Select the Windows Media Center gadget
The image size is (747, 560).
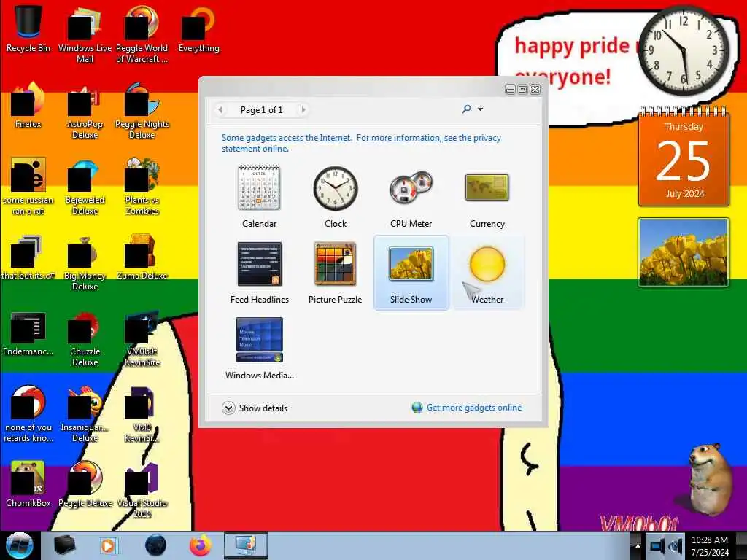pyautogui.click(x=259, y=348)
